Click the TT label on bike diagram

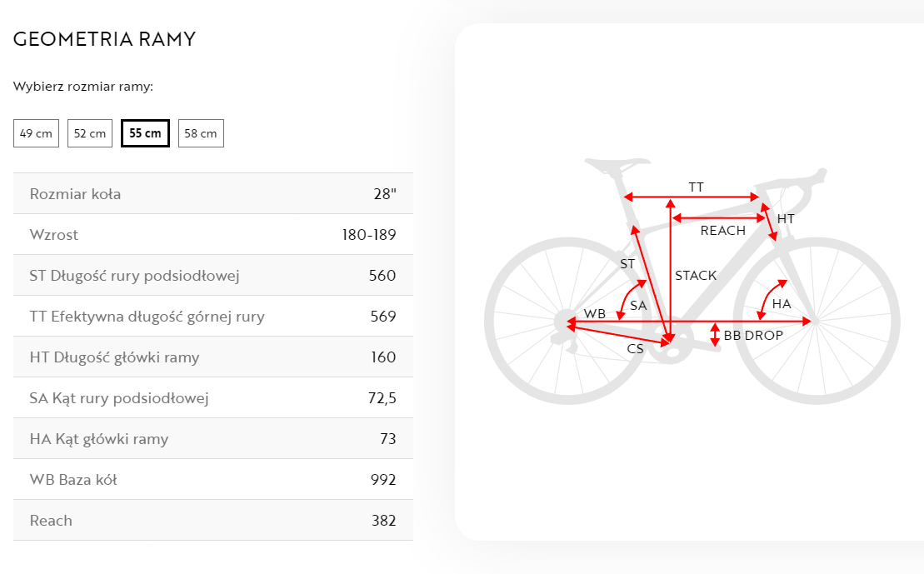click(696, 187)
